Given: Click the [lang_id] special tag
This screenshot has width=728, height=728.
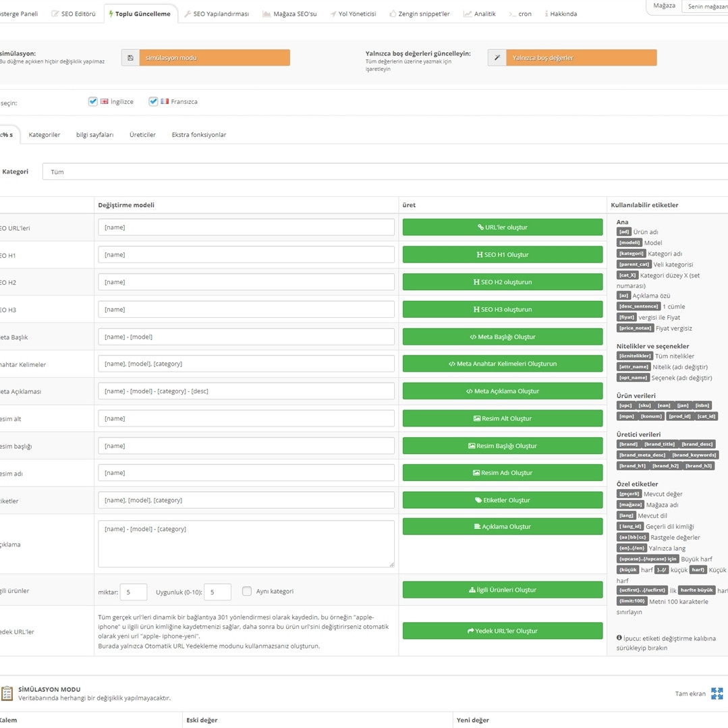Looking at the screenshot, I should coord(630,526).
